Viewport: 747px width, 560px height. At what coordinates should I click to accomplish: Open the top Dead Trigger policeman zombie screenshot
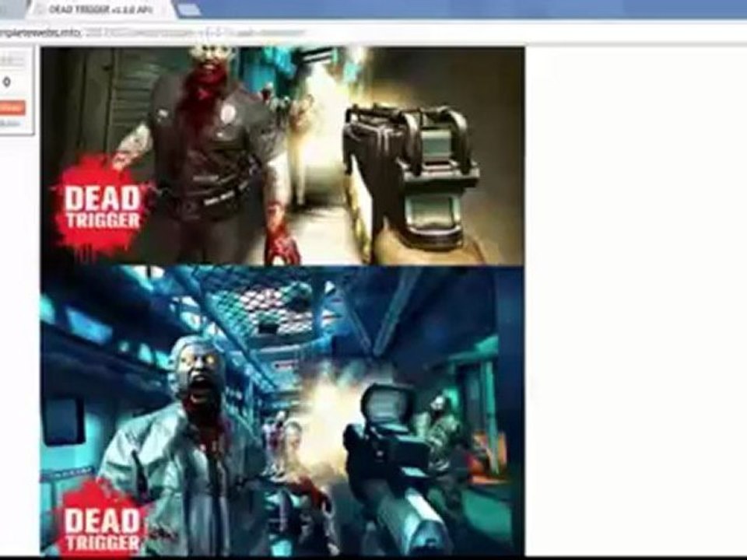coord(282,156)
